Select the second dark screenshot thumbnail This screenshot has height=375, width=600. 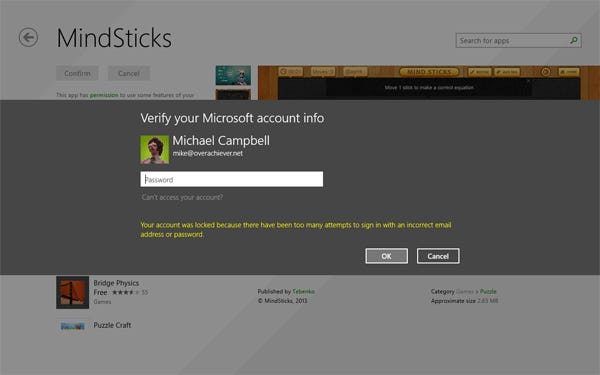pos(233,95)
